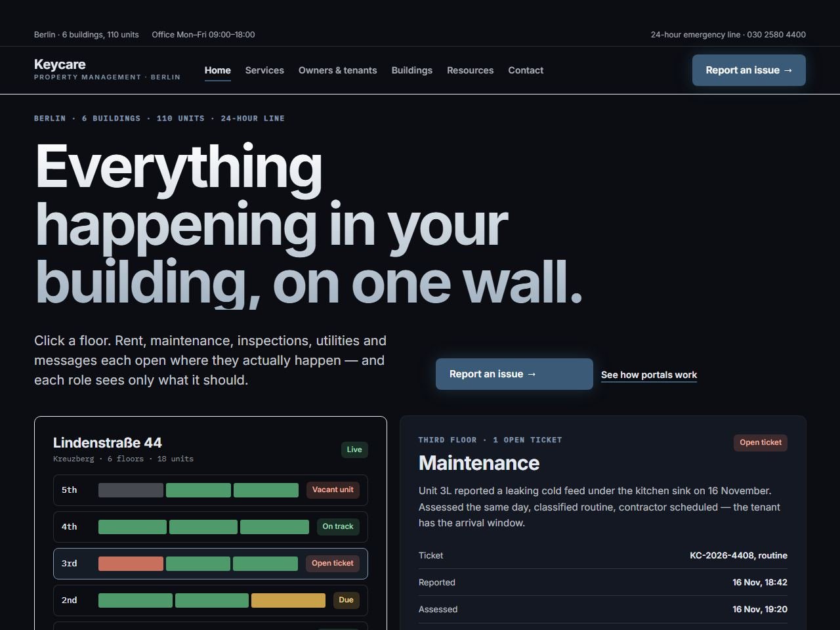
Task: Click Kreuzberg · 6 floors · 18 units subtitle
Action: point(123,459)
